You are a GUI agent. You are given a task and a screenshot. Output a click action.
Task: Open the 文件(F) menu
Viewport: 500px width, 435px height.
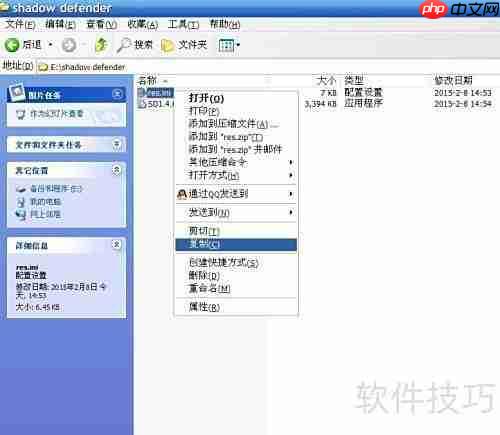20,24
